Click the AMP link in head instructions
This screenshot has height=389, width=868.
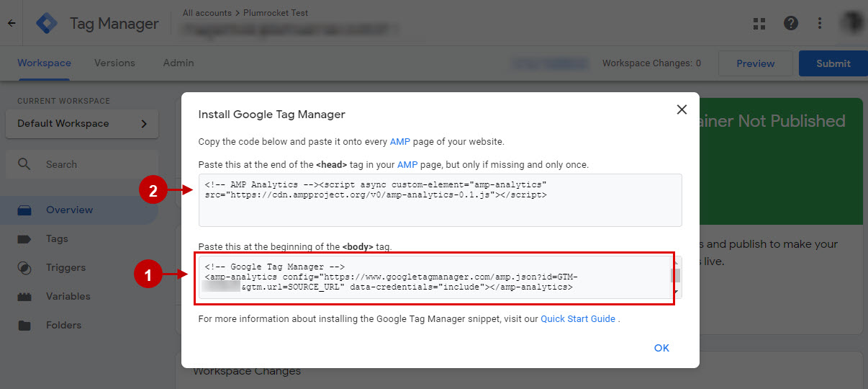pos(407,164)
